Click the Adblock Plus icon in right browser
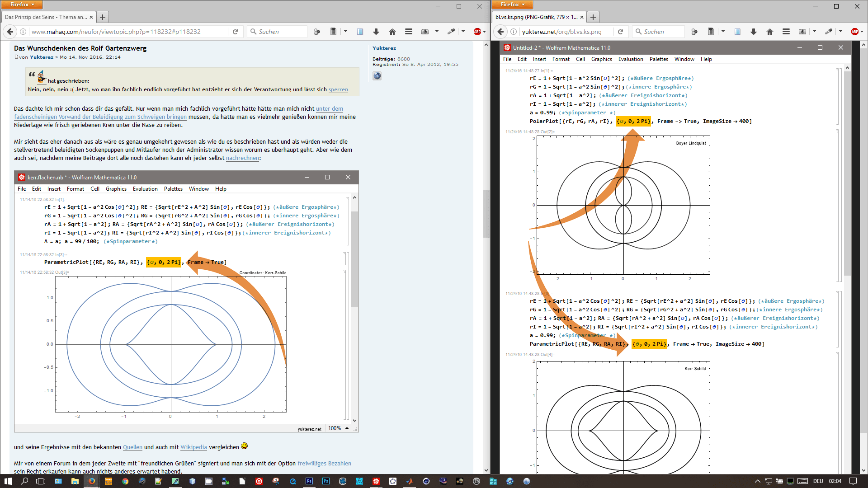This screenshot has height=488, width=868. pyautogui.click(x=854, y=32)
